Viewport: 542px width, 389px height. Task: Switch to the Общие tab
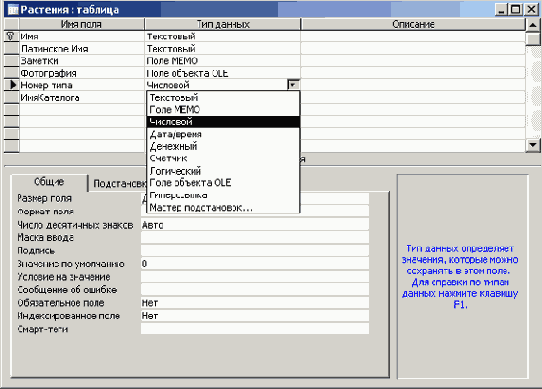(x=49, y=182)
